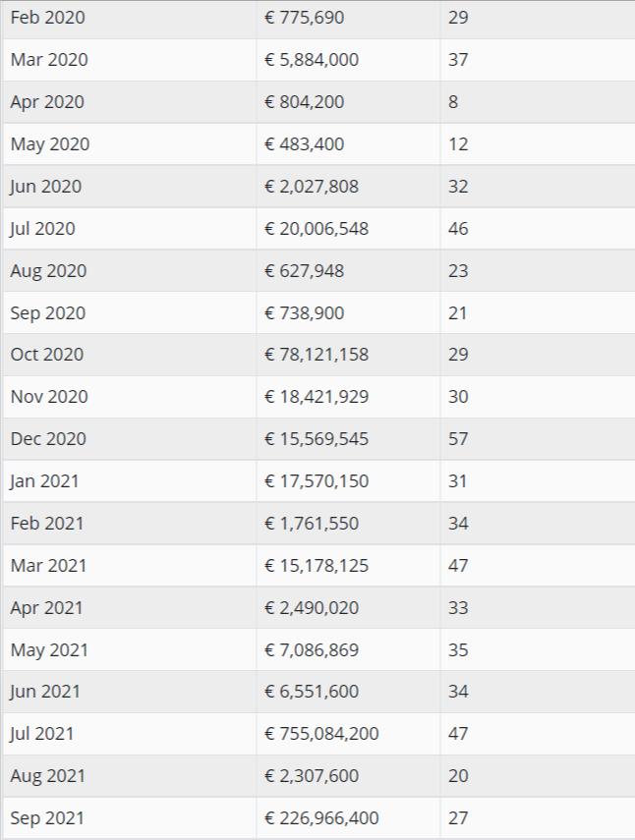Select the Aug 2021 count value 20
Viewport: 635px width, 840px height.
tap(458, 776)
